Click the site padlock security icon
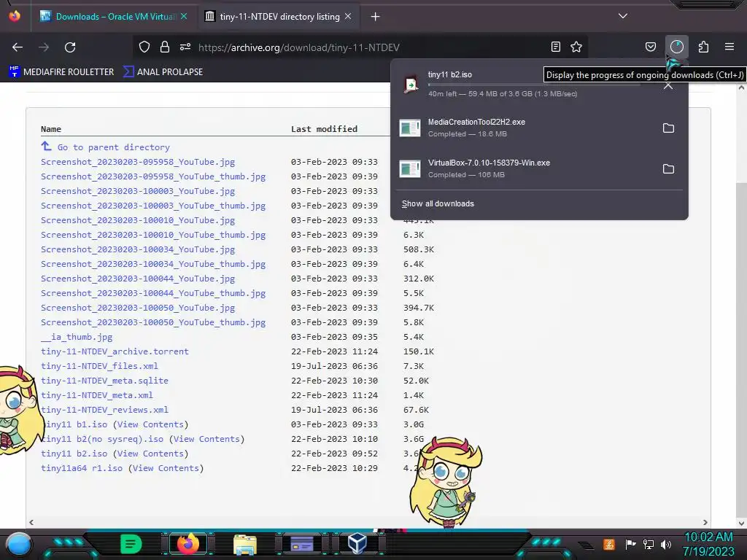 coord(165,47)
